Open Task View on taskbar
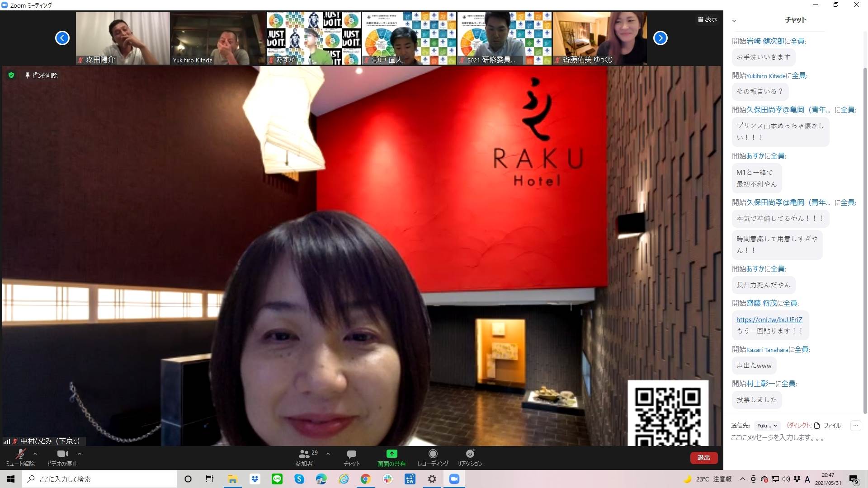 [210, 479]
